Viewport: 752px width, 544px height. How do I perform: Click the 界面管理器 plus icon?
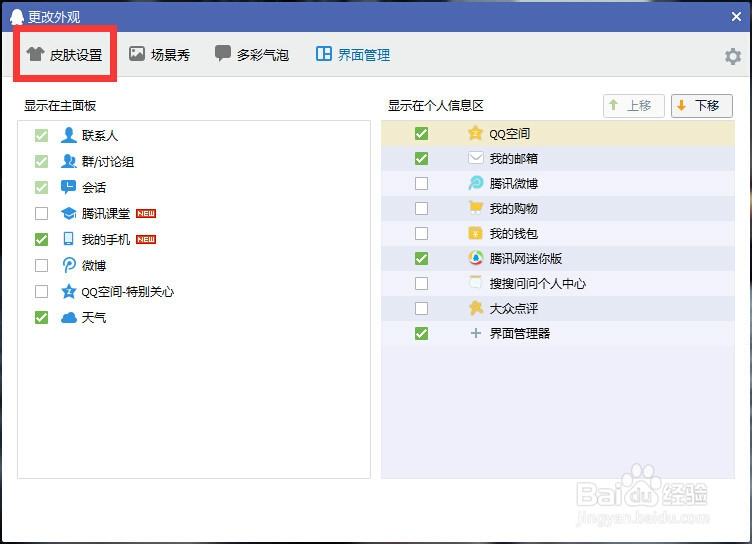475,333
